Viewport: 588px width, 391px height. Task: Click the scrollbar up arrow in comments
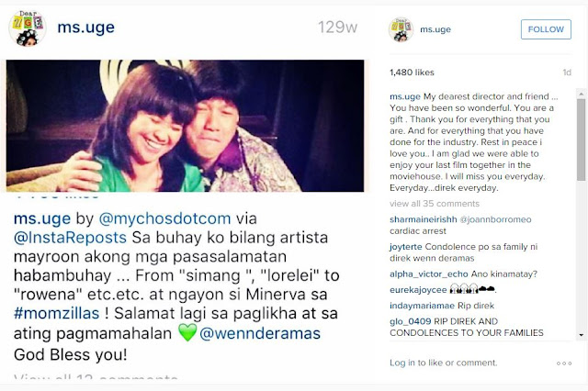582,93
